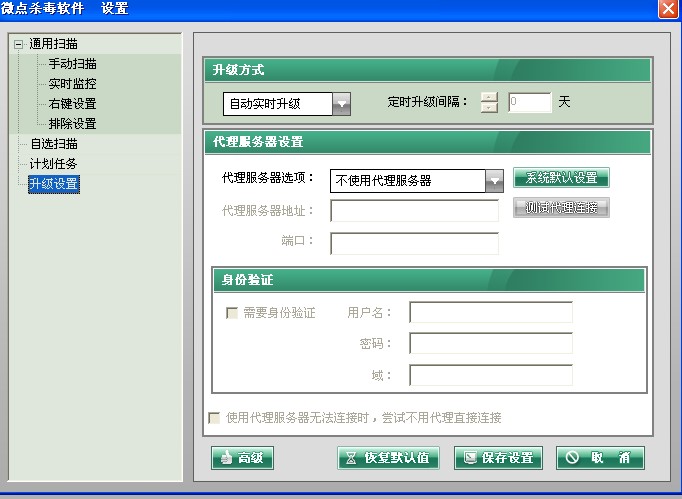Toggle the 需要身份验证 checkbox

click(232, 313)
